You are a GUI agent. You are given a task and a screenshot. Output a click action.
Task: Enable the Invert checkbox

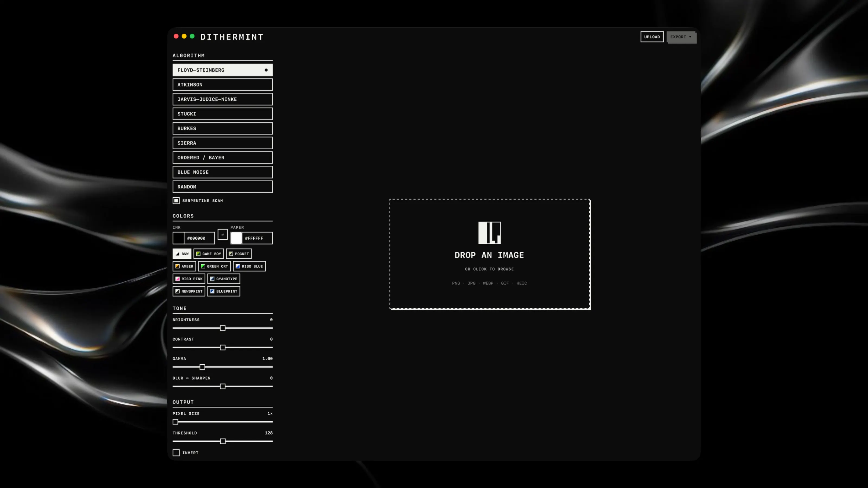point(176,452)
